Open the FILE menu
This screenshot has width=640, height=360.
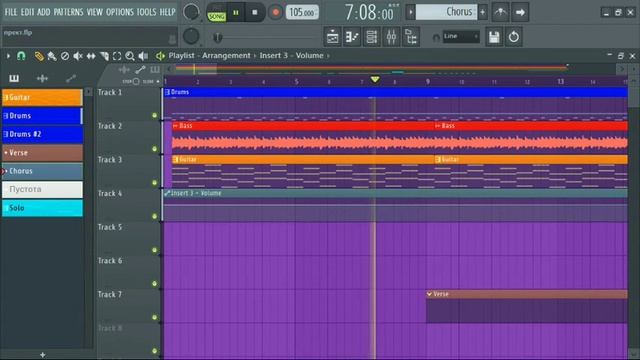coord(11,12)
